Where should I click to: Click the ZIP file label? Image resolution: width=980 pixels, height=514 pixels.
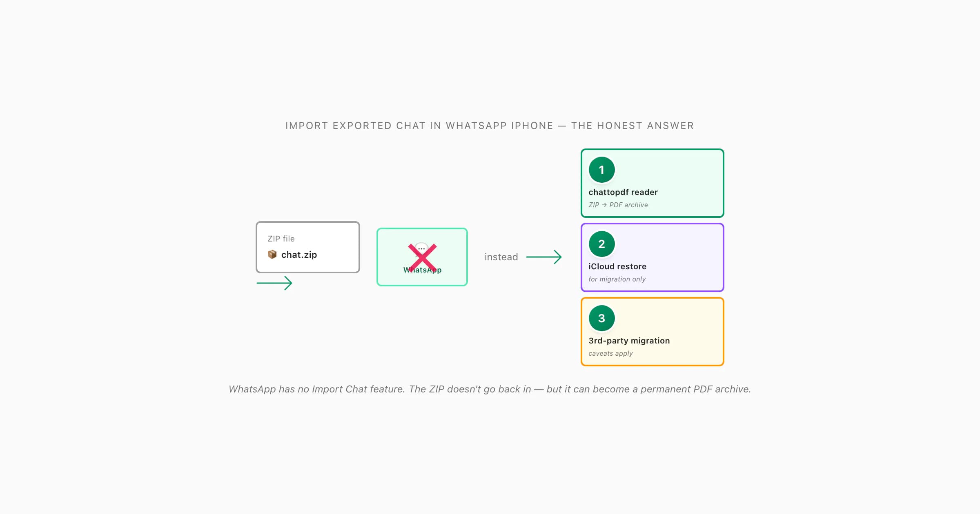(281, 239)
